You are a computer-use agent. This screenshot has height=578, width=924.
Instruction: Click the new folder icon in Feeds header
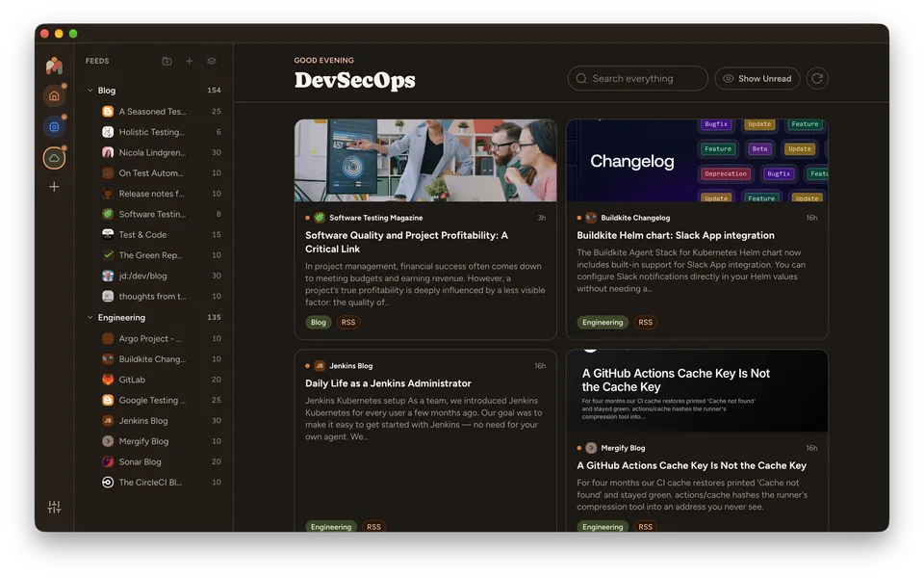click(167, 61)
